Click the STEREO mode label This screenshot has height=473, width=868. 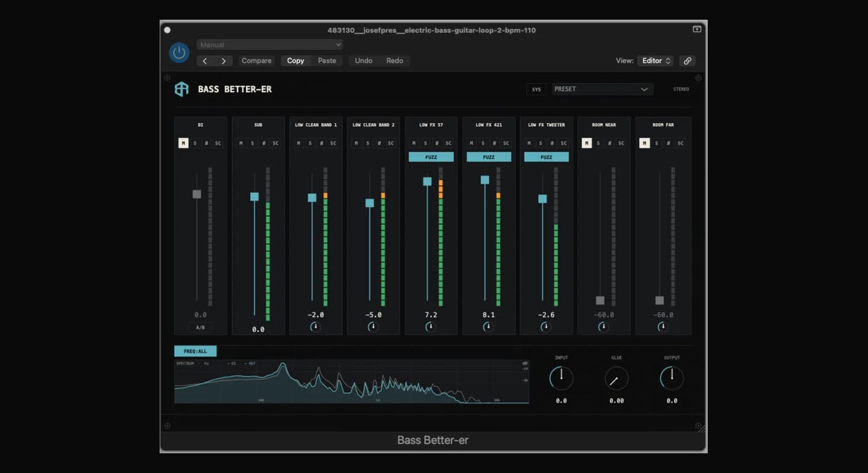coord(681,89)
